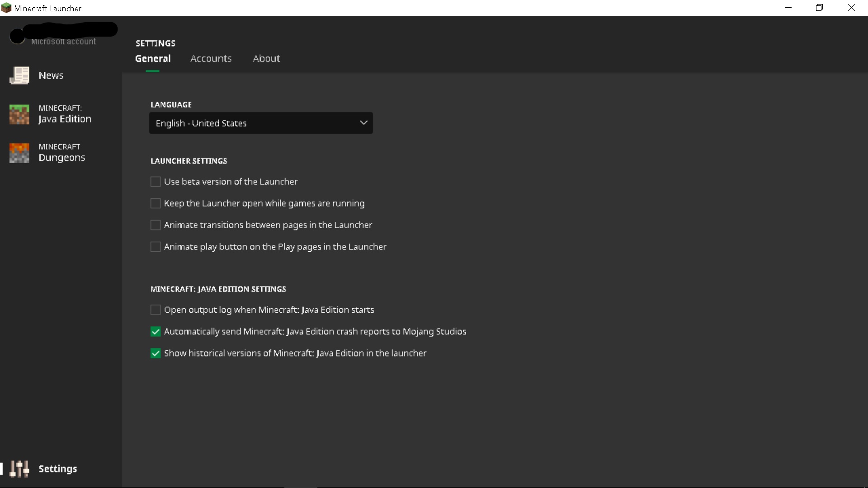Open the Microsoft account menu
The width and height of the screenshot is (868, 488).
pyautogui.click(x=63, y=41)
